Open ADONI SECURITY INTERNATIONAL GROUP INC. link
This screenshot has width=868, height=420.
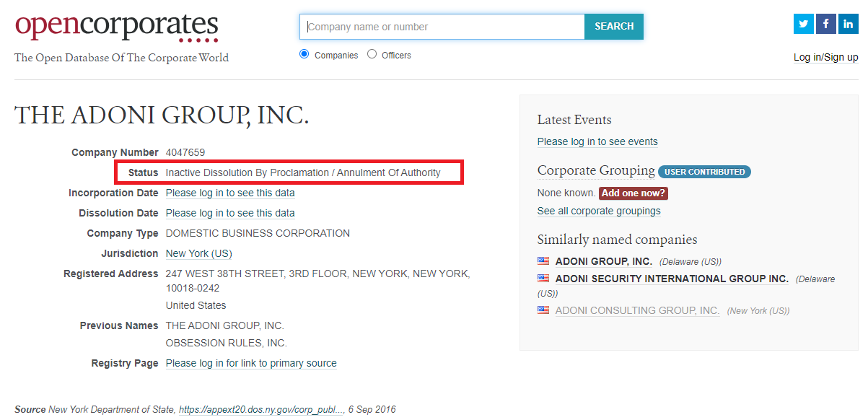click(x=672, y=279)
